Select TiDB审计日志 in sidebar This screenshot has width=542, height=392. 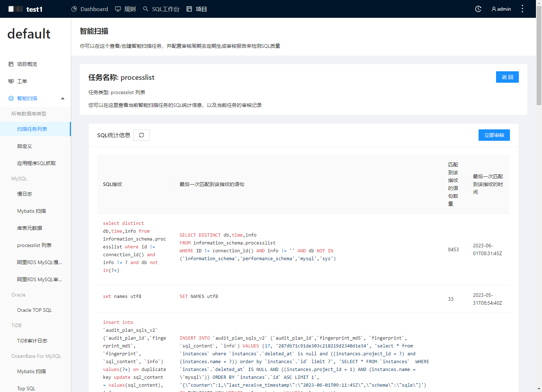point(35,341)
